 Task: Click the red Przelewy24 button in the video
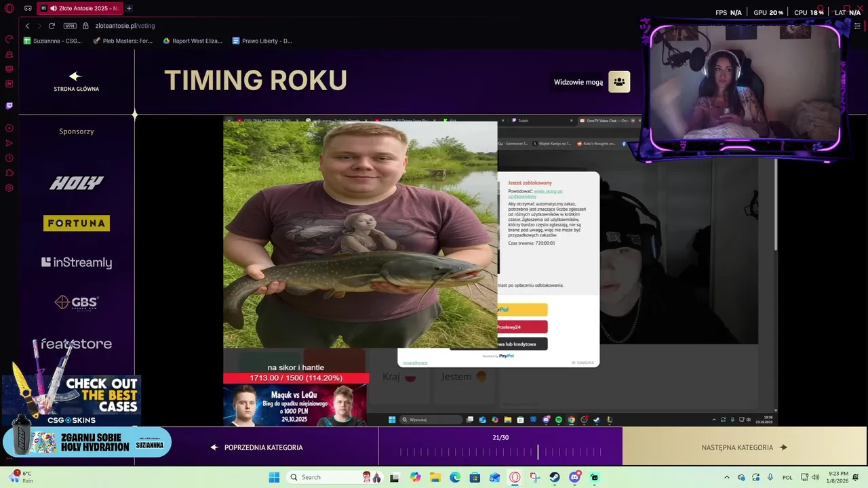click(522, 327)
